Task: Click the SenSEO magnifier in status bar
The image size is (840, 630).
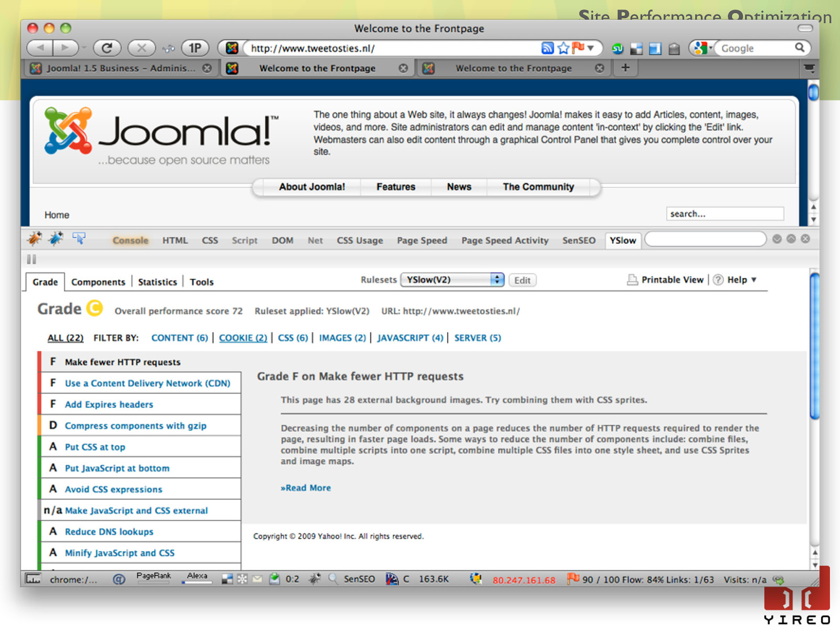Action: pyautogui.click(x=333, y=579)
